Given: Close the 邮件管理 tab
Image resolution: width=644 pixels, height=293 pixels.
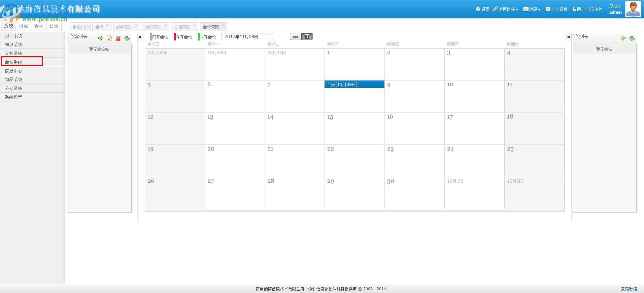Looking at the screenshot, I should click(136, 25).
